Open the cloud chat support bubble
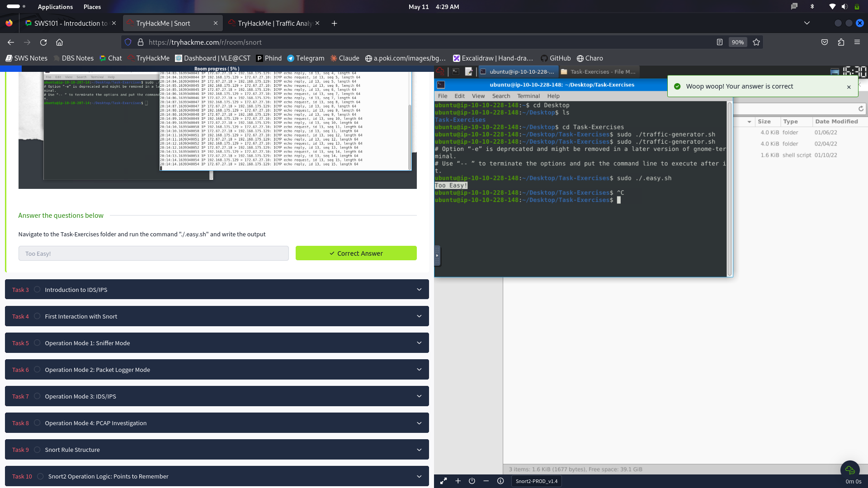Screen dimensions: 868x488 click(850, 470)
